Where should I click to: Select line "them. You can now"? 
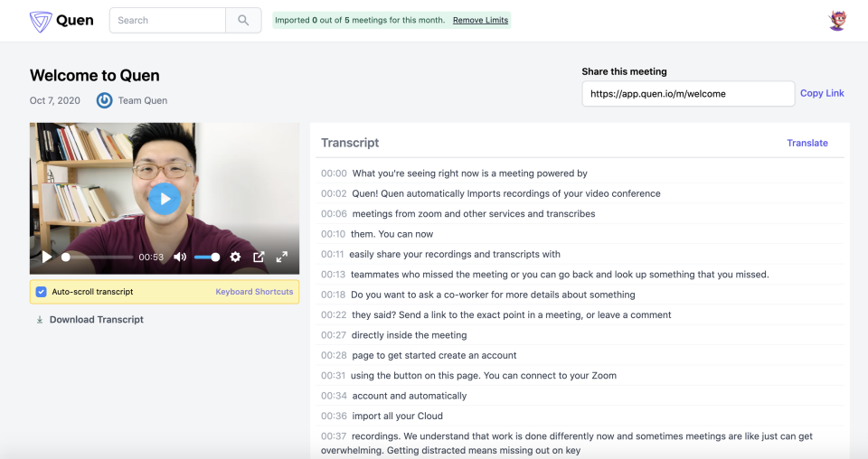click(392, 235)
